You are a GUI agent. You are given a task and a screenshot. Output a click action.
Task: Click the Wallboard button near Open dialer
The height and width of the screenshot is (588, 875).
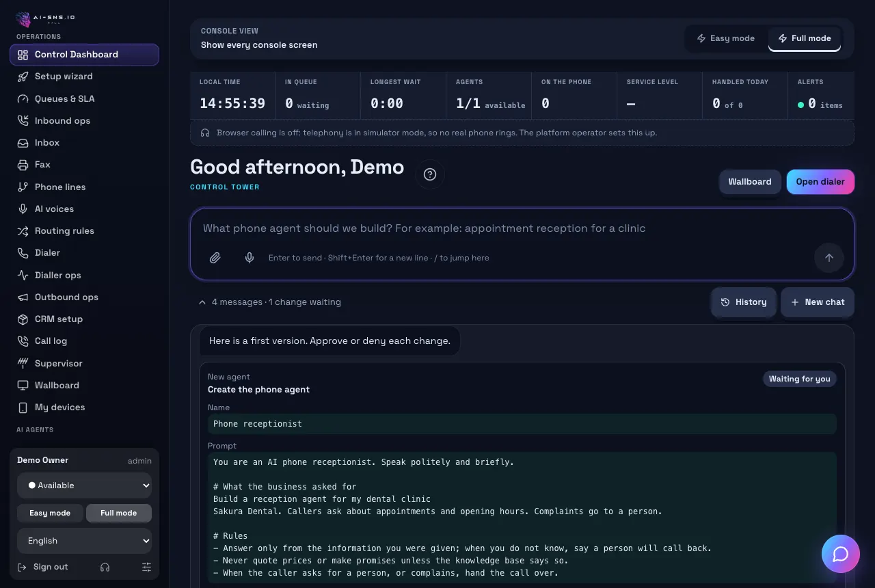pyautogui.click(x=750, y=182)
